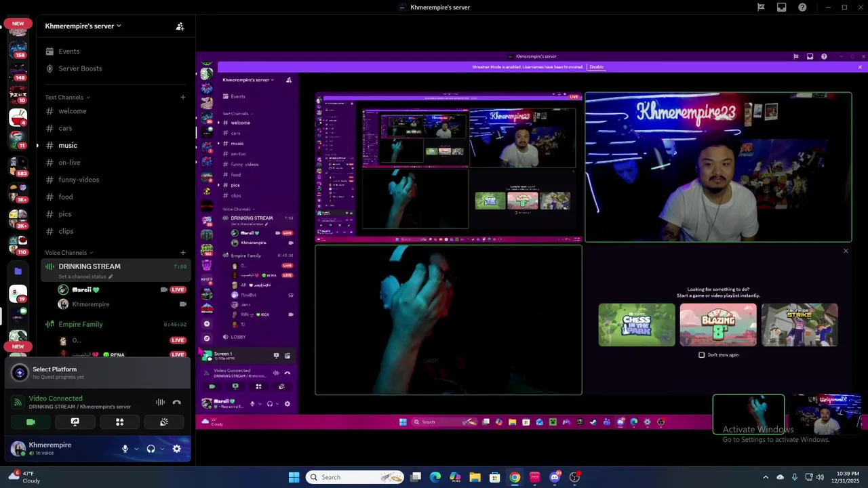Click the Video Connected status text
Image resolution: width=868 pixels, height=488 pixels.
tap(56, 399)
